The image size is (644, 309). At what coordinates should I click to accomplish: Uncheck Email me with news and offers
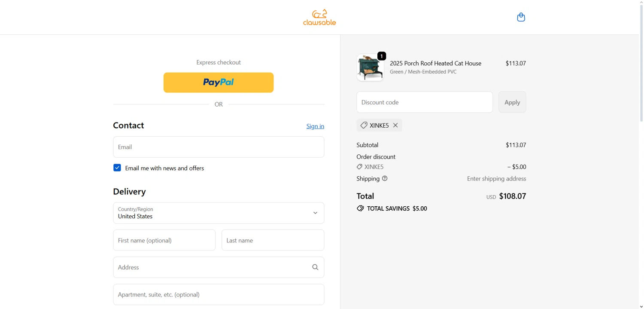(x=117, y=168)
